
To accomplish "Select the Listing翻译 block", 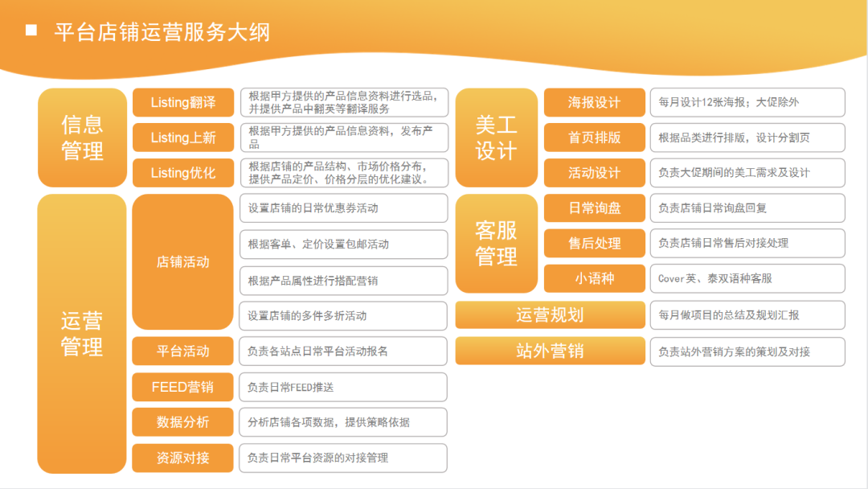I will point(182,102).
